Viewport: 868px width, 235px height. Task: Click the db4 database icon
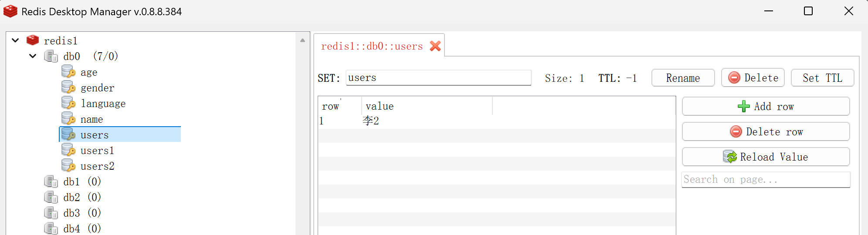point(51,228)
